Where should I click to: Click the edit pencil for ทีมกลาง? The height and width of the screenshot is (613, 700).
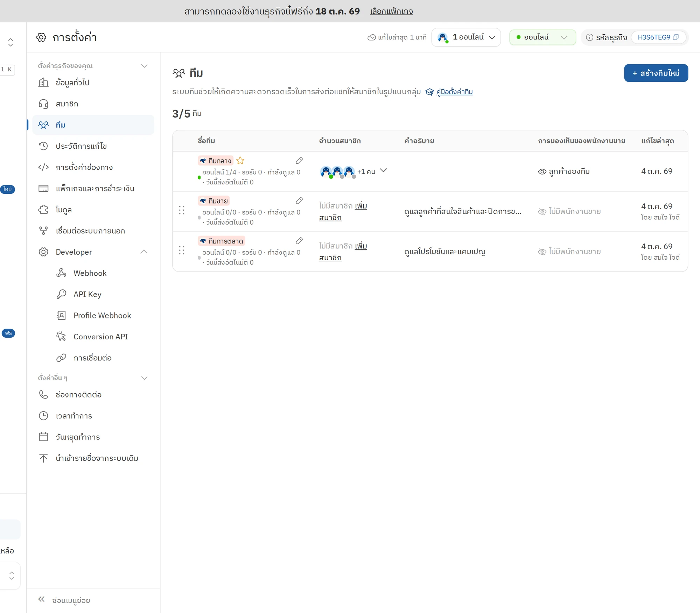299,161
